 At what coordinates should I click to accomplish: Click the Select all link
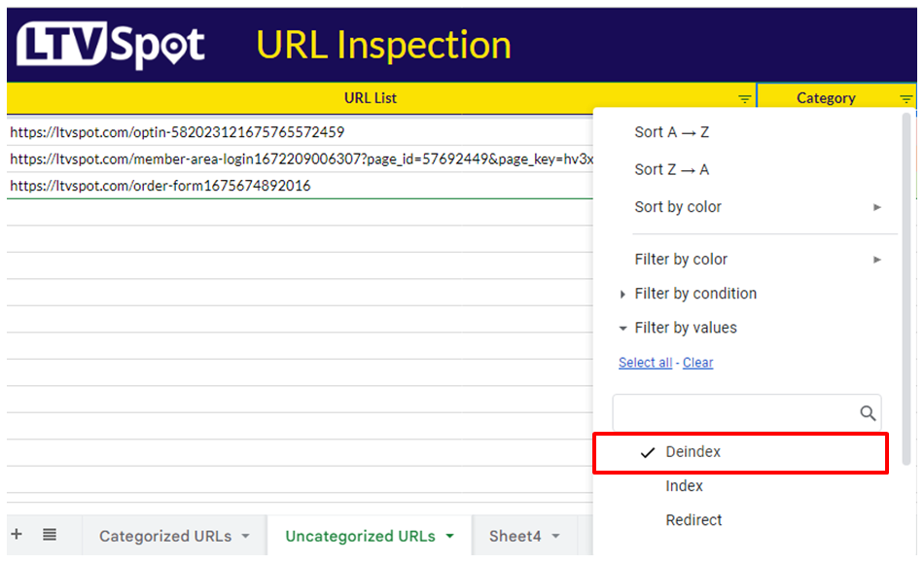645,363
